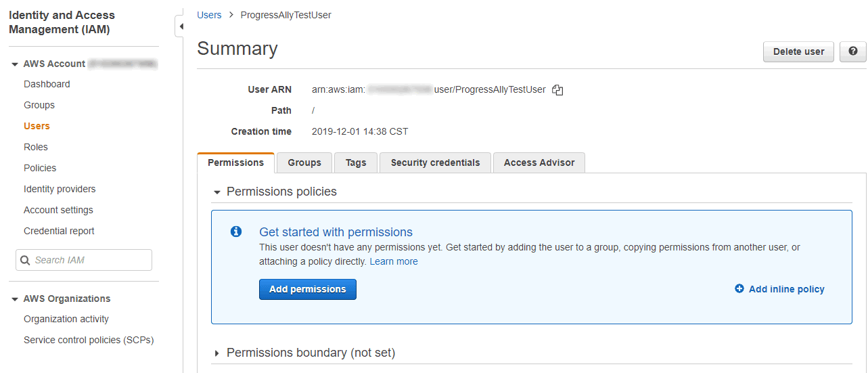Switch to Security credentials tab
The image size is (868, 373).
(435, 162)
